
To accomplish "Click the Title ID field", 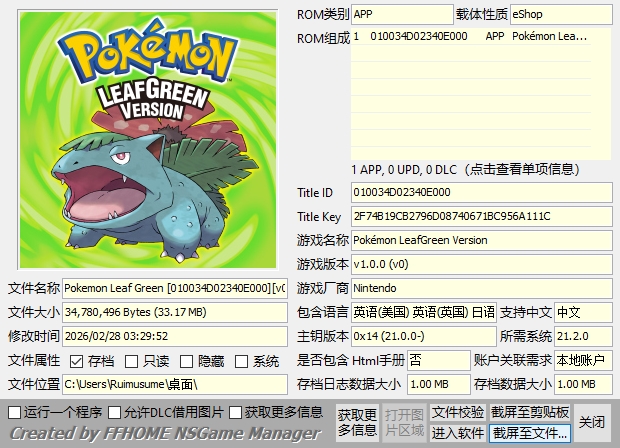I will (x=480, y=192).
